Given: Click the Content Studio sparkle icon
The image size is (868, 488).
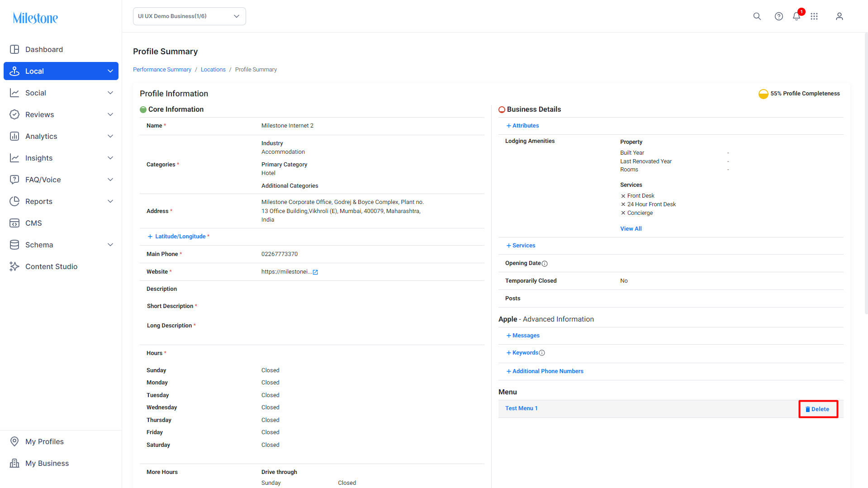Looking at the screenshot, I should [14, 266].
